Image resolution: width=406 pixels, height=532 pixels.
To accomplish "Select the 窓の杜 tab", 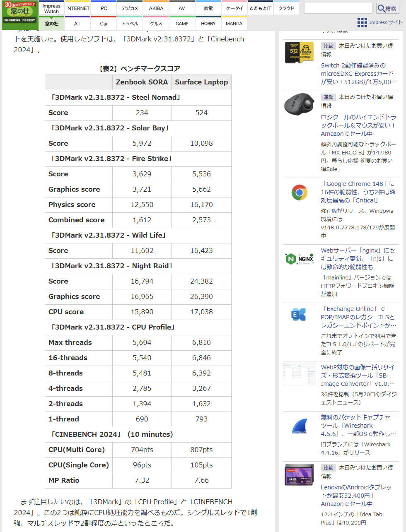I will 52,23.
